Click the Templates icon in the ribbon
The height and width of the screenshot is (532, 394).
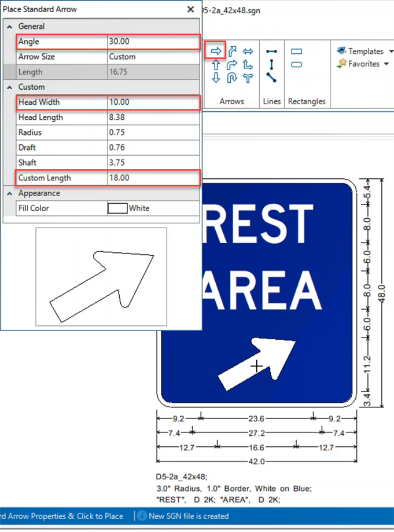coord(341,51)
